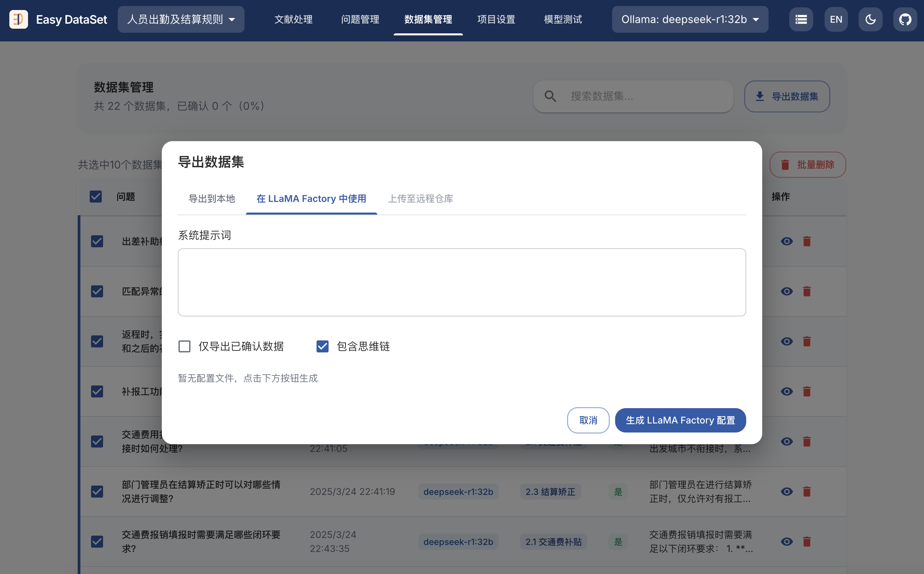
Task: Open the task list icon in header
Action: [x=801, y=19]
